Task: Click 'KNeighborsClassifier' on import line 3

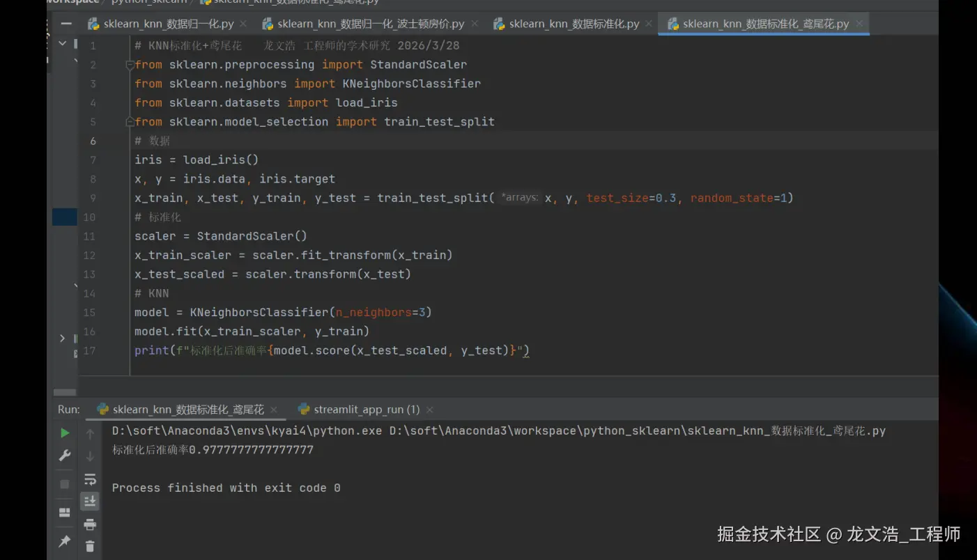Action: [x=411, y=84]
